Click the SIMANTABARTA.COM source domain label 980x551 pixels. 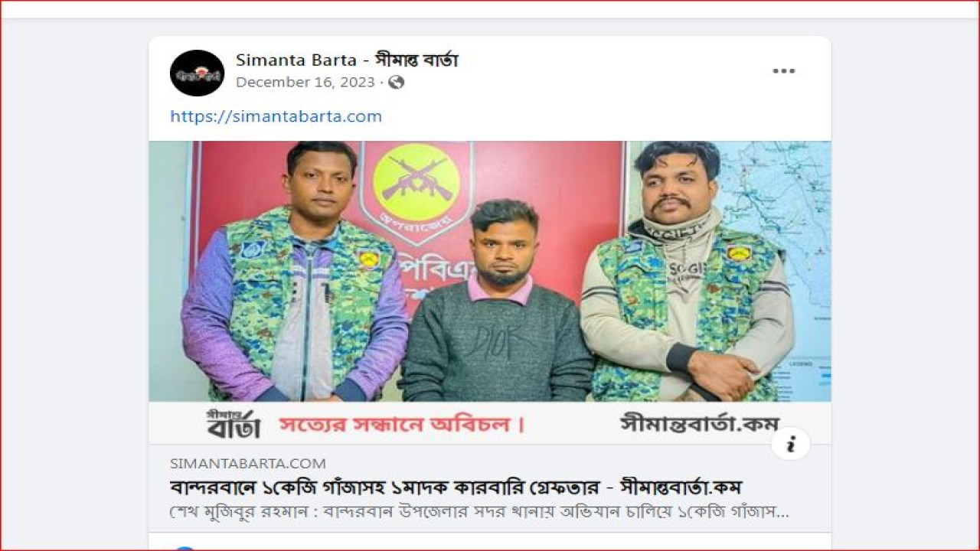click(x=248, y=463)
